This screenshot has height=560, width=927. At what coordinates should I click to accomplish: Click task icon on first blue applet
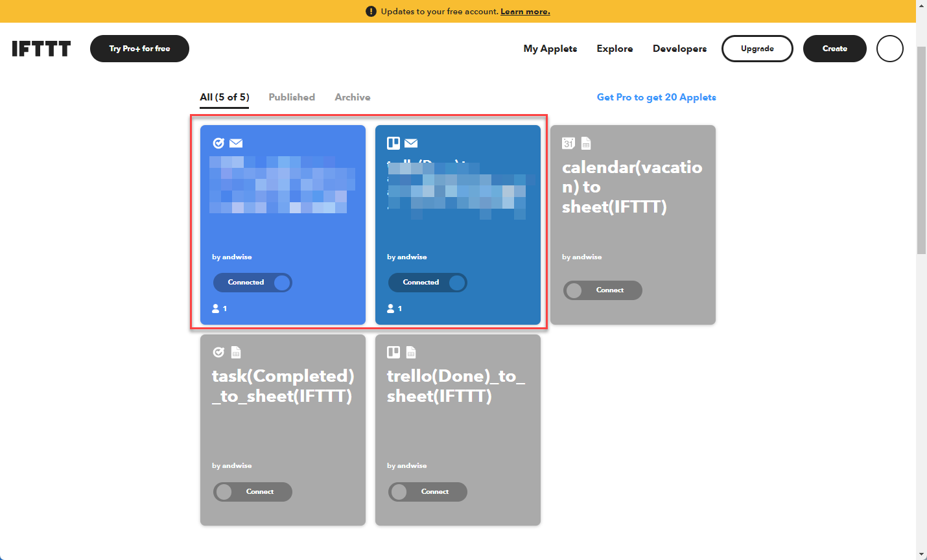point(218,143)
